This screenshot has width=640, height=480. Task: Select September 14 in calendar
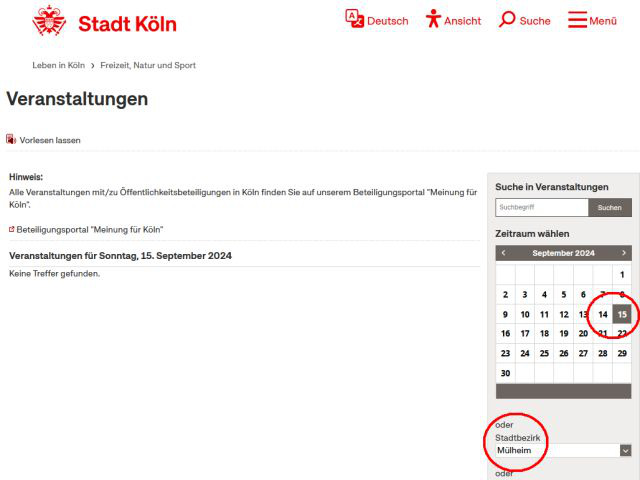click(x=603, y=314)
